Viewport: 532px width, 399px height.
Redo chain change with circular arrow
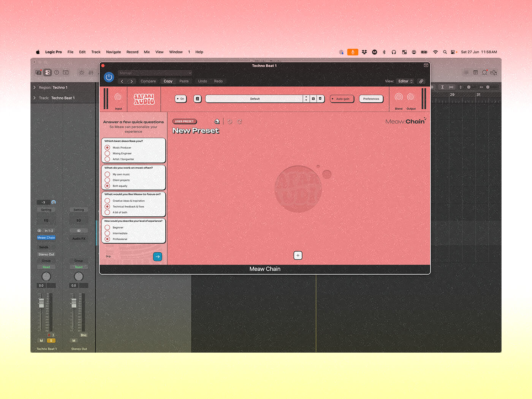[x=239, y=122]
